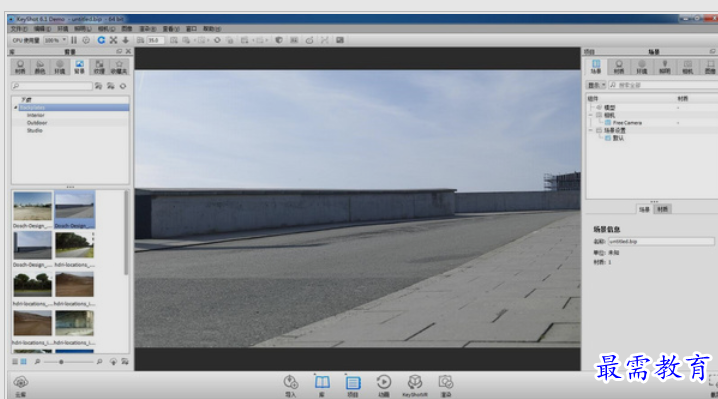Toggle performance mode icon in toolbar
Screen dimensions: 718x399
pyautogui.click(x=86, y=40)
